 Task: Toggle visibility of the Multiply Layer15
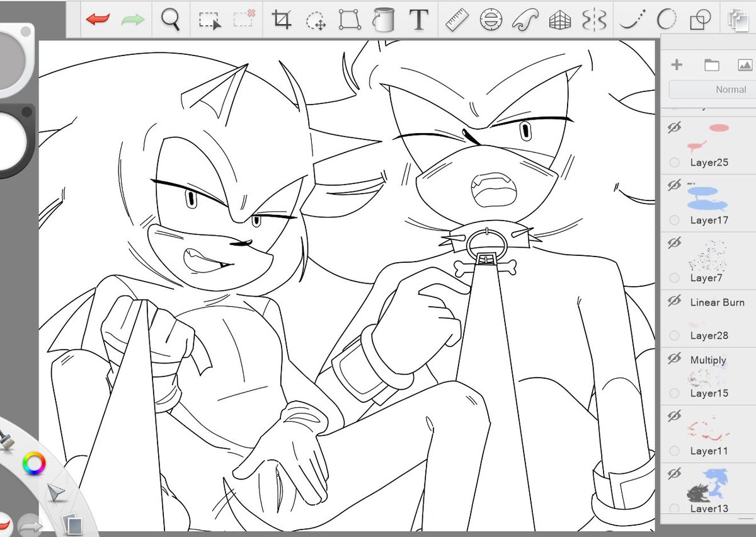click(x=675, y=359)
